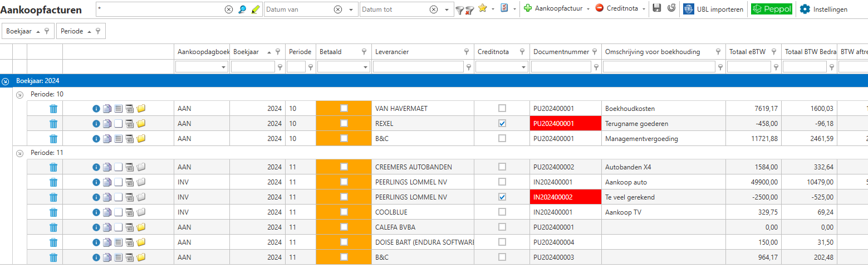Click print icon for Te veel gerekend row
The image size is (868, 277).
coord(129,197)
